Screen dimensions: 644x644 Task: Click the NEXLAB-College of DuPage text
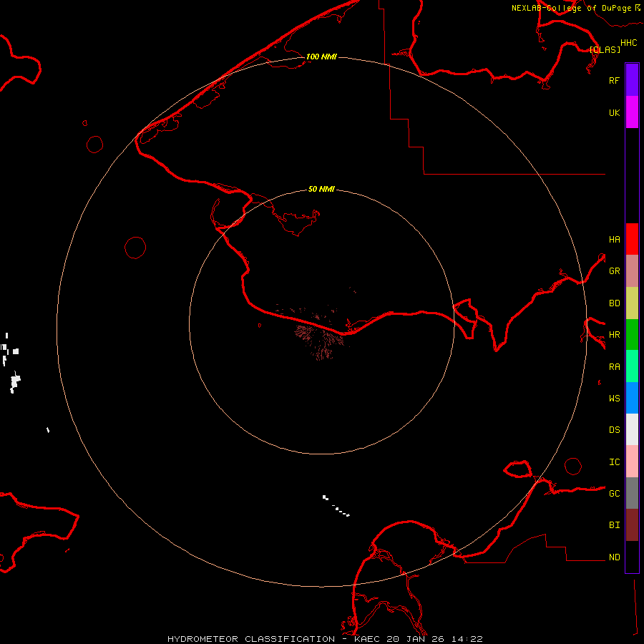(570, 8)
